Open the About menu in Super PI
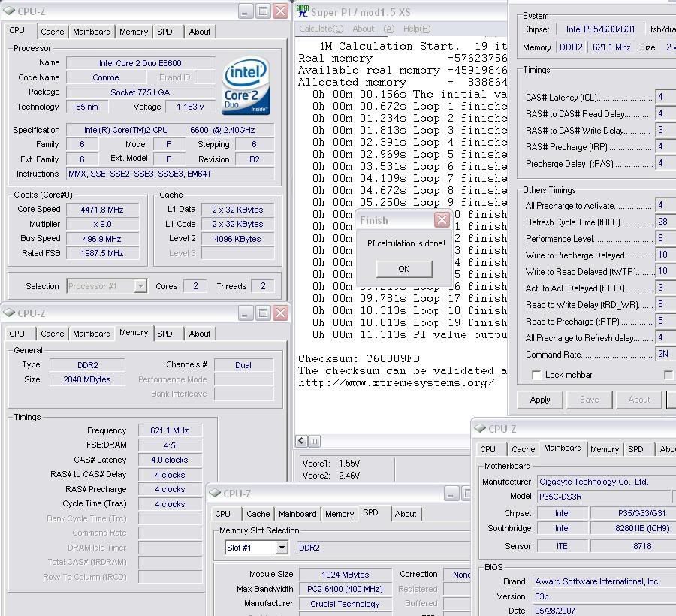The height and width of the screenshot is (616, 676). pos(373,29)
